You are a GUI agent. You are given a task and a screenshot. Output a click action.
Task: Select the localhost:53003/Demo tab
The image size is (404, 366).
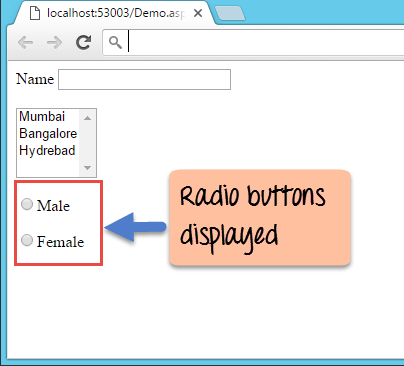pyautogui.click(x=113, y=13)
